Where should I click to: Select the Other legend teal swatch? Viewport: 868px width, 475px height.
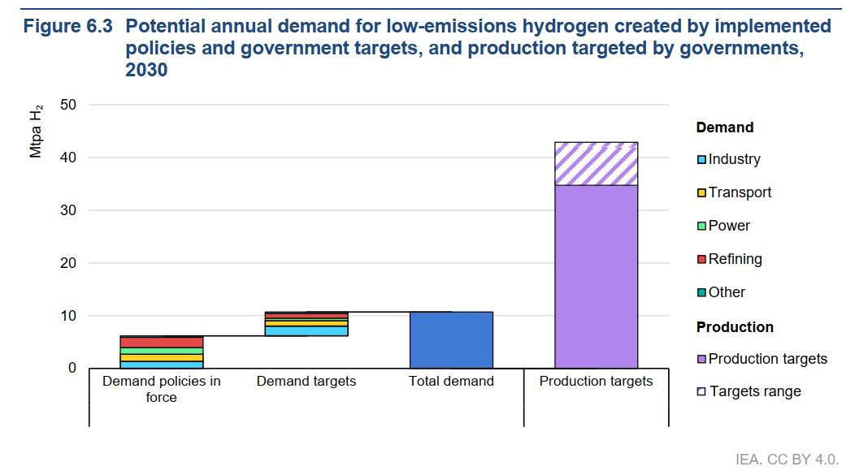[x=702, y=293]
